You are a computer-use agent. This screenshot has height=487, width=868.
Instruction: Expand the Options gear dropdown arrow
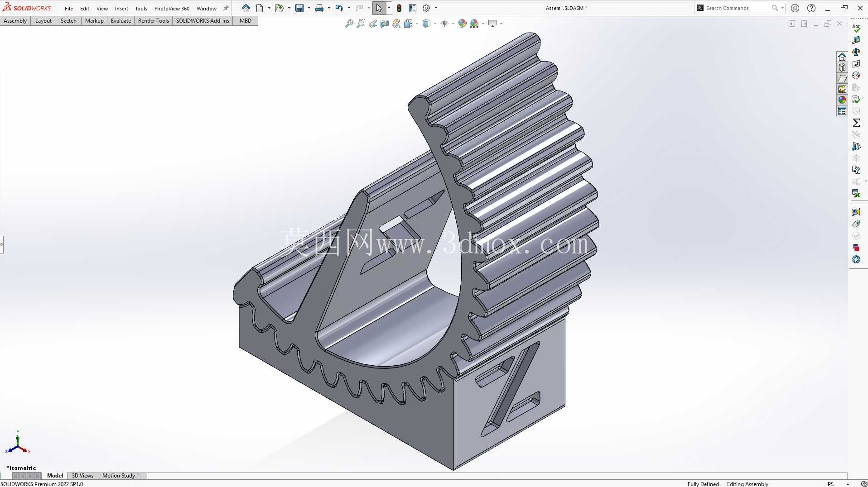[436, 8]
